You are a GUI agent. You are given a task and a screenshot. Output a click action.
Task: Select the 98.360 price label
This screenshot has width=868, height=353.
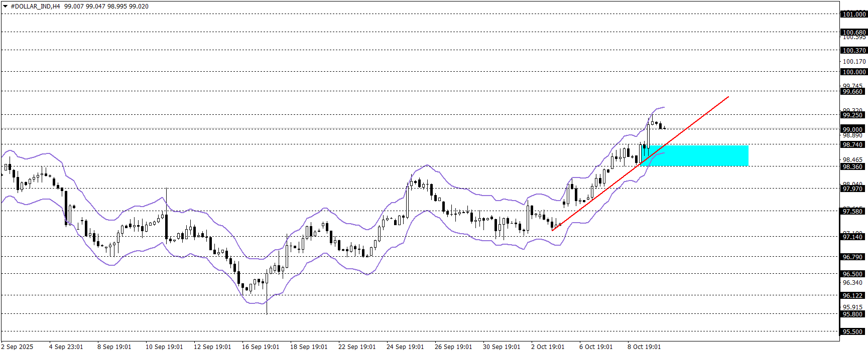[852, 166]
